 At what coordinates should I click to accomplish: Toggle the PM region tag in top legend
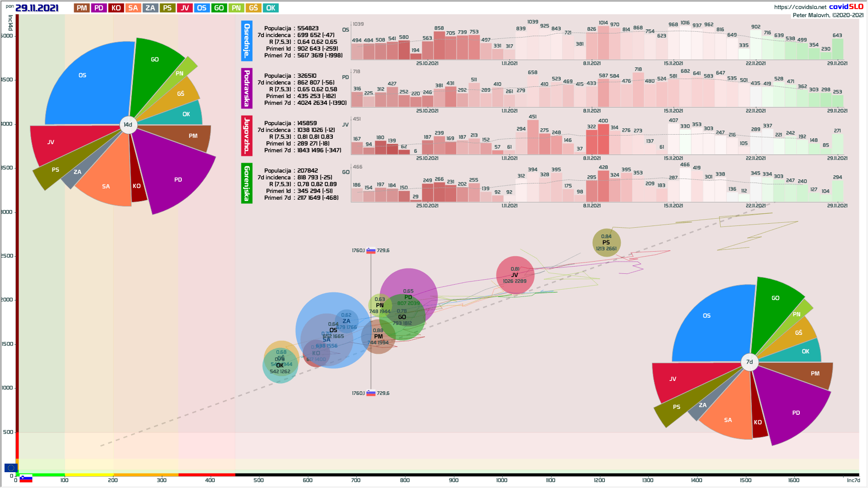(x=82, y=8)
